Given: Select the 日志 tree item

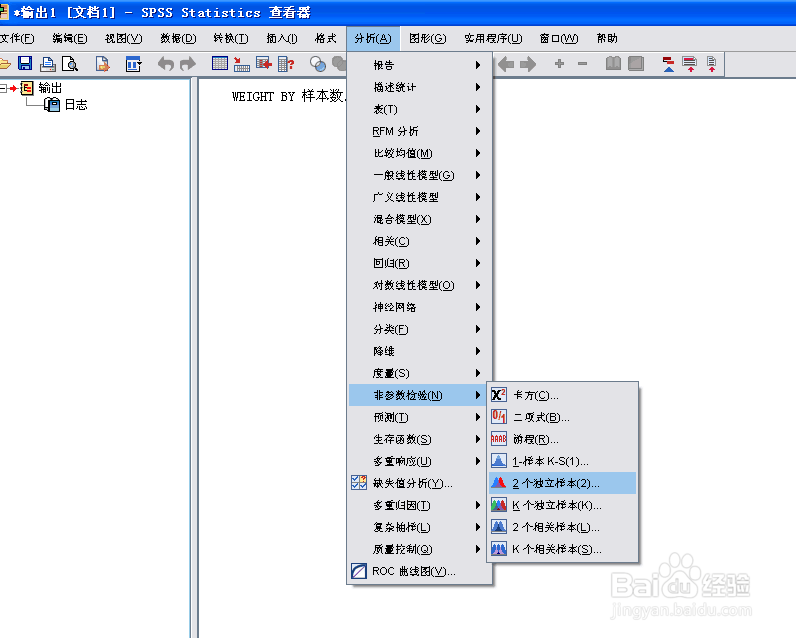Looking at the screenshot, I should [76, 105].
